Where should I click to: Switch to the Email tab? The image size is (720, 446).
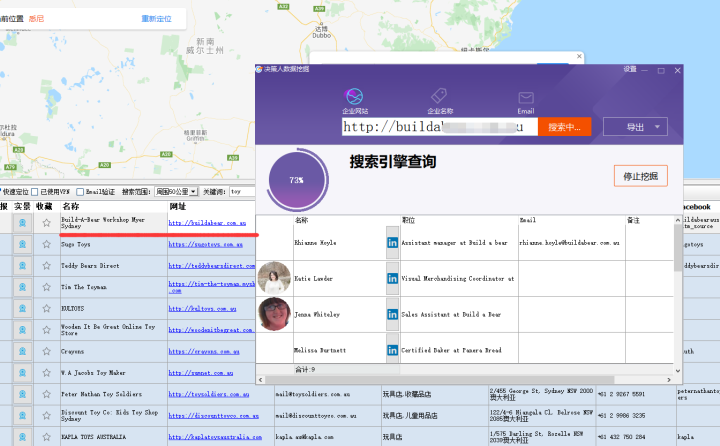(x=526, y=103)
